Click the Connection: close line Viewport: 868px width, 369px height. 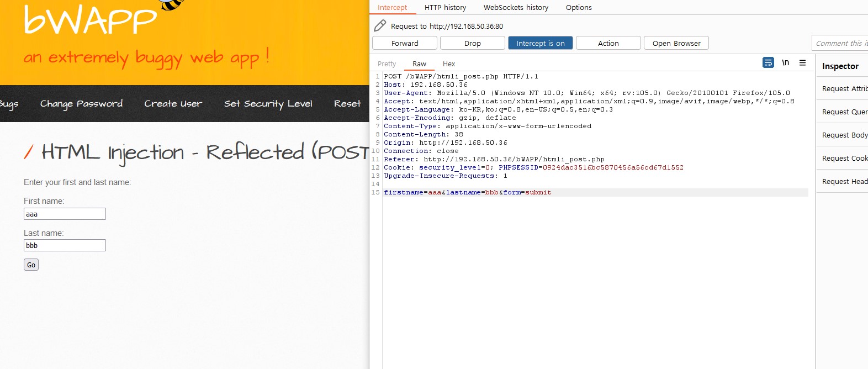421,151
